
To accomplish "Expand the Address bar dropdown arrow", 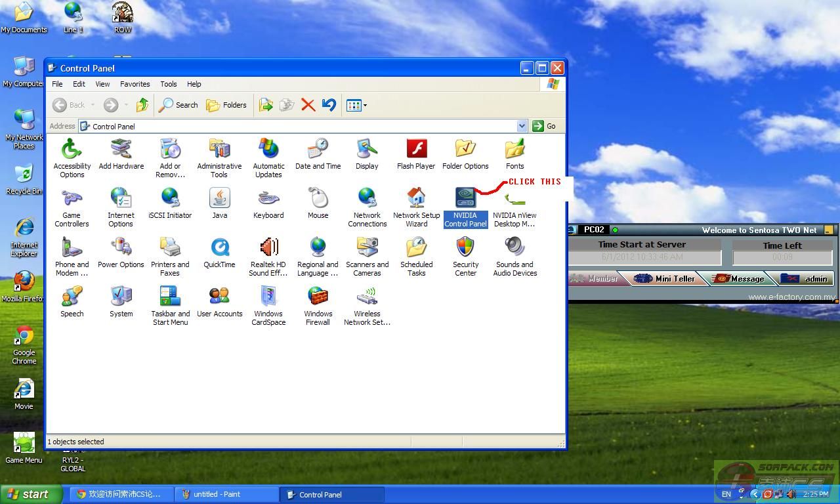I will [x=522, y=126].
